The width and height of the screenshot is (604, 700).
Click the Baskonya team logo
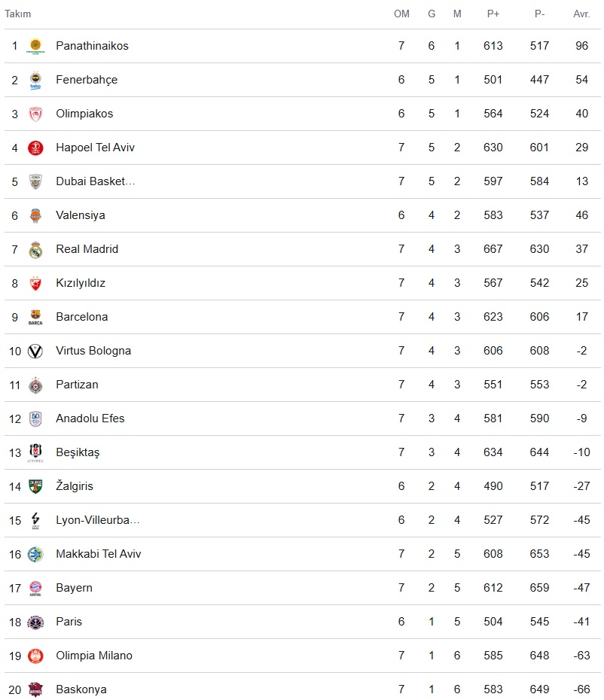tap(35, 689)
